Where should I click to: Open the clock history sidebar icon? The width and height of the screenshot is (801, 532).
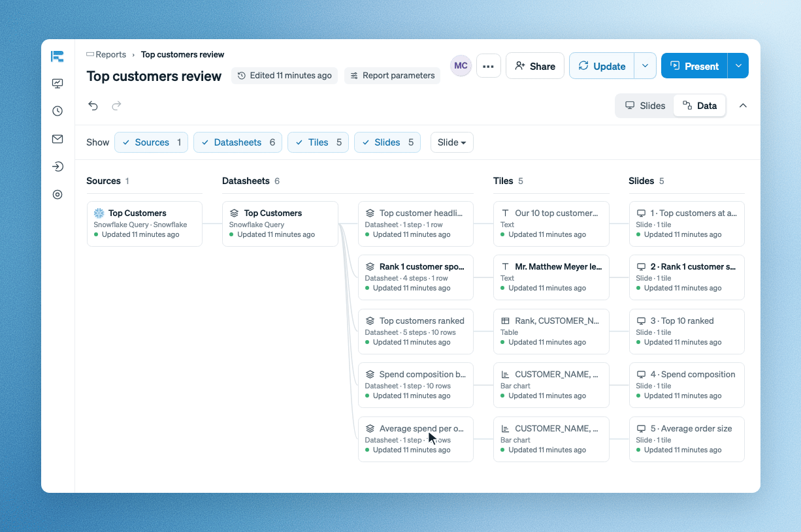pos(57,111)
